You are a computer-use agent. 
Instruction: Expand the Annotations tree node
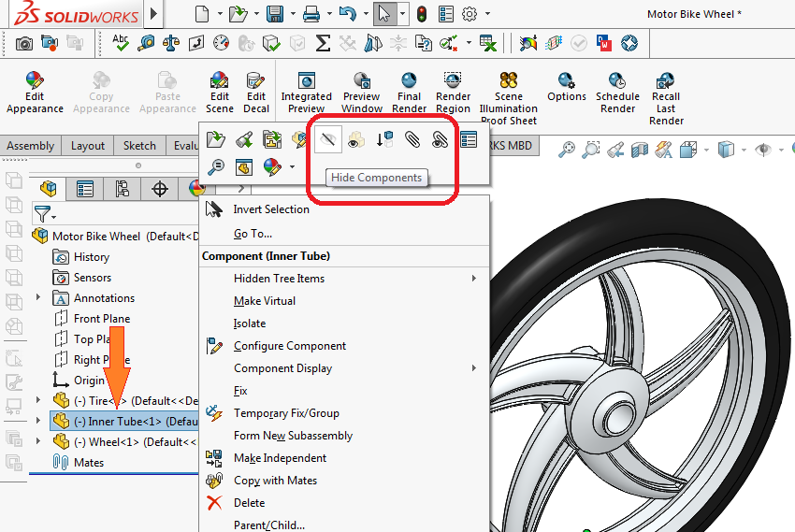pos(38,297)
